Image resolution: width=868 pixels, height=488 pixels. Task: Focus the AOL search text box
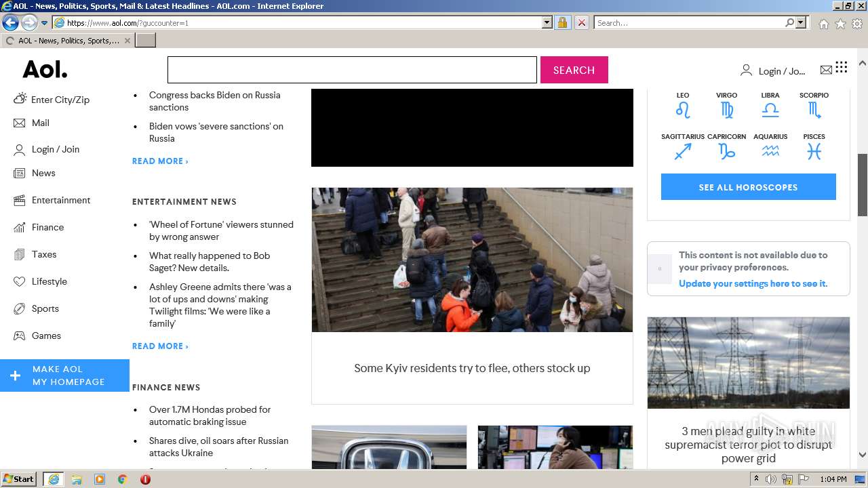tap(352, 70)
